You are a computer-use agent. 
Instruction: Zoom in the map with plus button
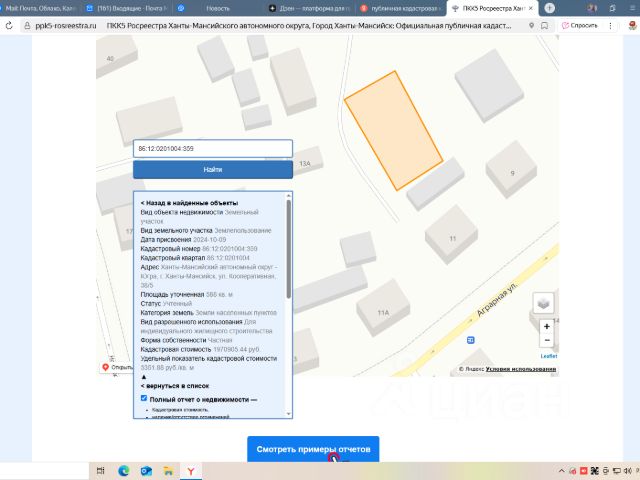[x=547, y=327]
